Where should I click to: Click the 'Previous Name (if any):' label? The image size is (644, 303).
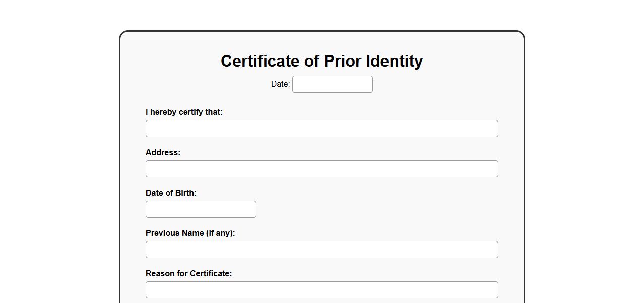pyautogui.click(x=190, y=233)
